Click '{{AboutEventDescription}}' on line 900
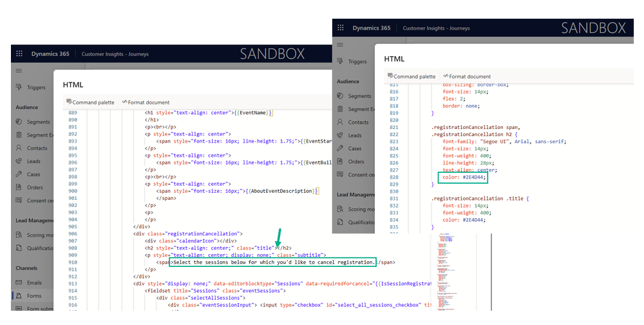 (283, 191)
